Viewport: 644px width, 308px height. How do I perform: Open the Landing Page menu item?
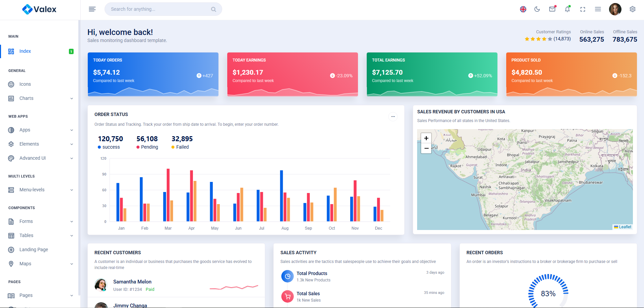40,249
